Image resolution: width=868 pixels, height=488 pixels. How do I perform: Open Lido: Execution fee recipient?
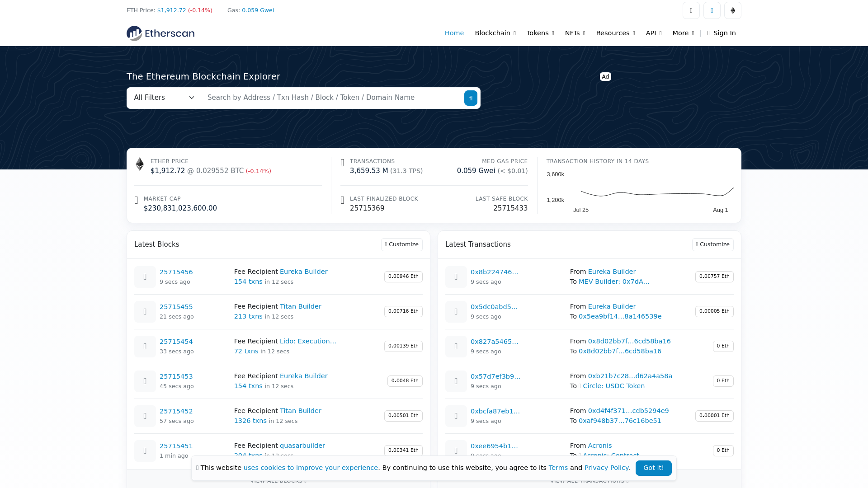[308, 341]
